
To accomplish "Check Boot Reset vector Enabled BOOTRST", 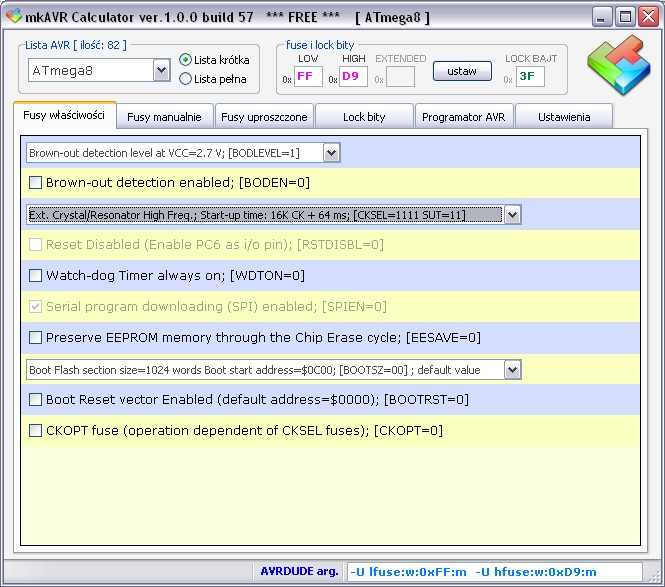I will (35, 400).
